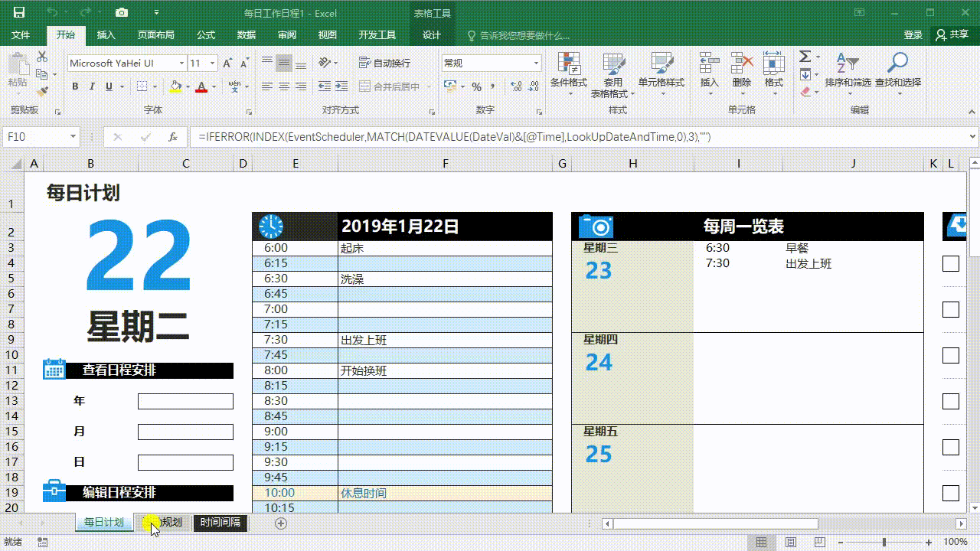Toggle Wrap Text (自动换行)
Viewport: 980px width, 551px height.
pos(385,63)
